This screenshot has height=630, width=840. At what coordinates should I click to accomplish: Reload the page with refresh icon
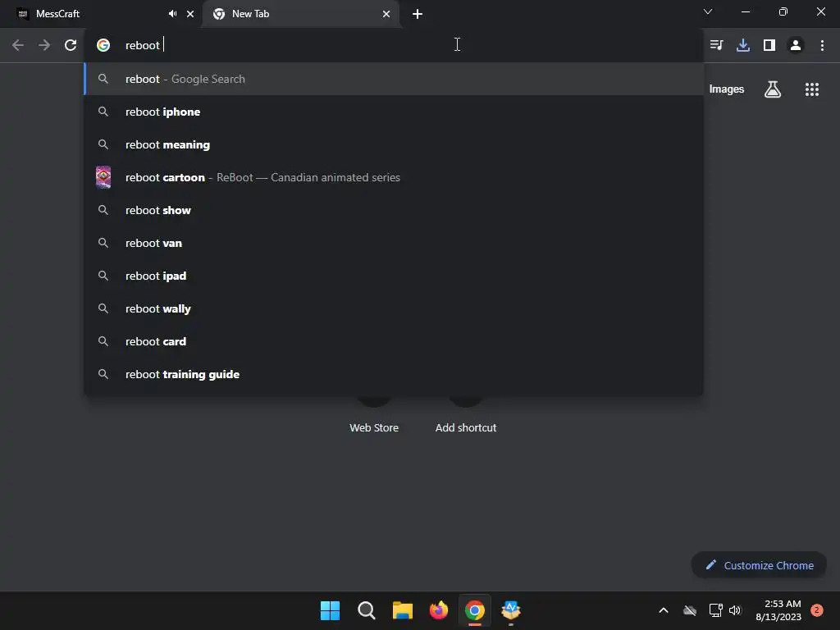pos(71,45)
